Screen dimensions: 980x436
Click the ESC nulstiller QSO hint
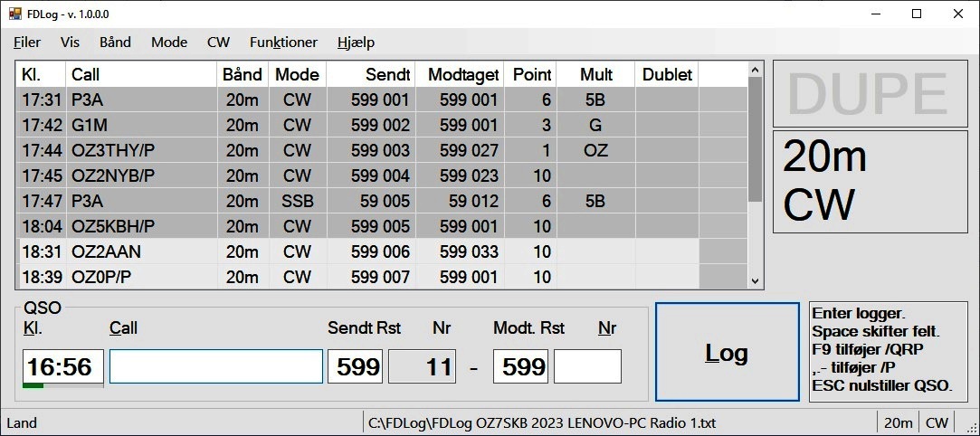point(882,386)
